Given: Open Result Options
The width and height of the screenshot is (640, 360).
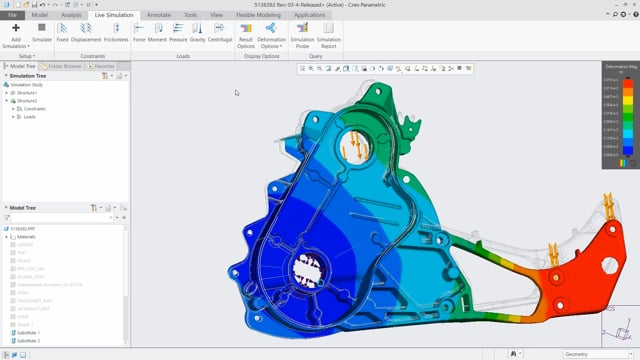Looking at the screenshot, I should click(x=246, y=36).
